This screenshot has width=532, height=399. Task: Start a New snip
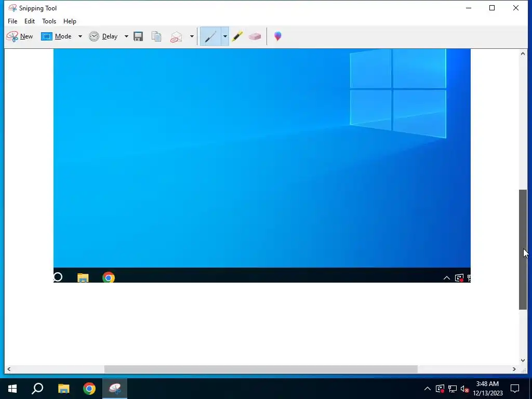[19, 36]
